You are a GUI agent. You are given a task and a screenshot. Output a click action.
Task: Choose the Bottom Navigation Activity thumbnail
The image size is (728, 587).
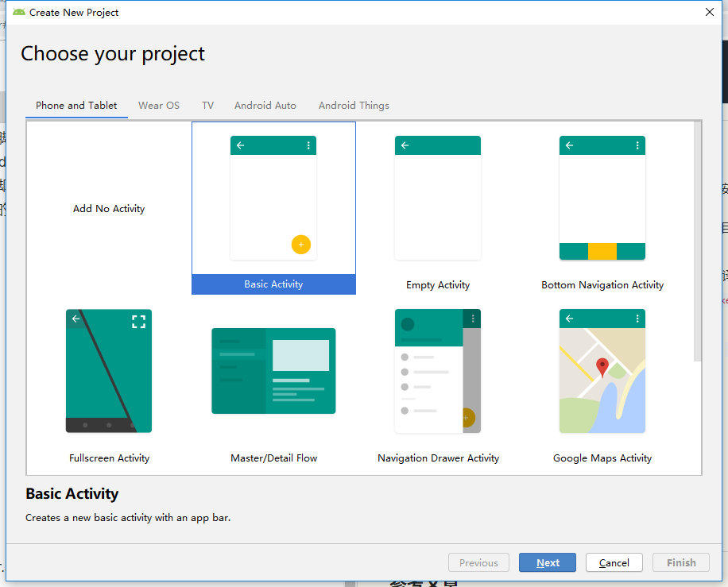(602, 198)
